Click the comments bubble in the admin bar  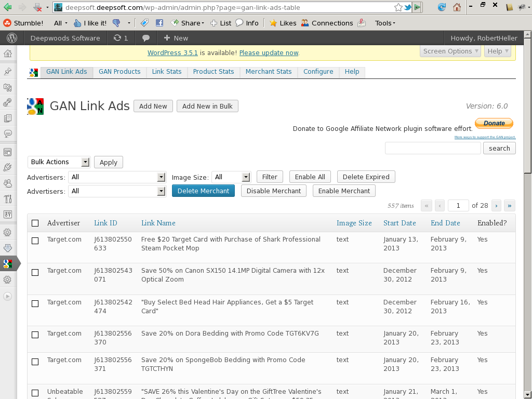tap(146, 38)
